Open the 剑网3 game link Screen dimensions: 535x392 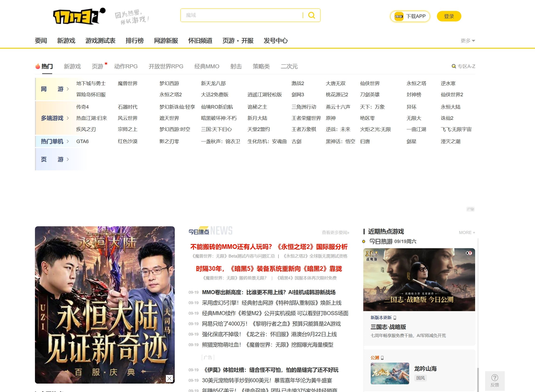[298, 95]
